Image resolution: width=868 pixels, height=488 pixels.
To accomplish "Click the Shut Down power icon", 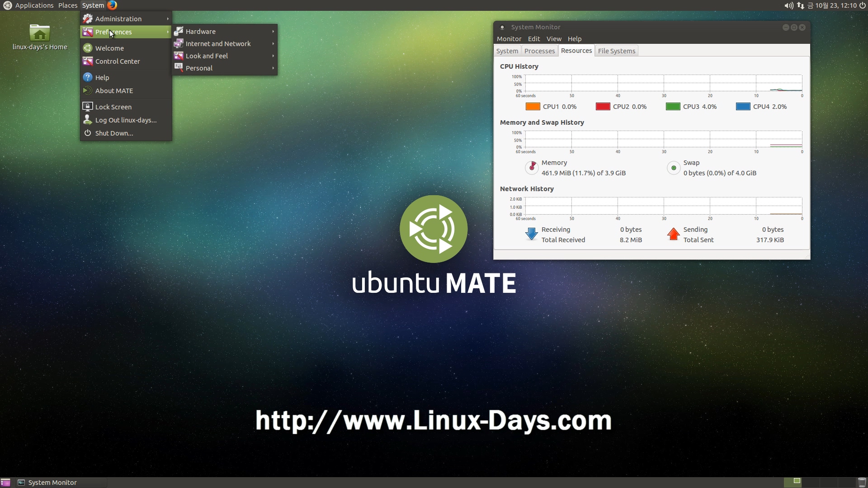I will pos(88,133).
